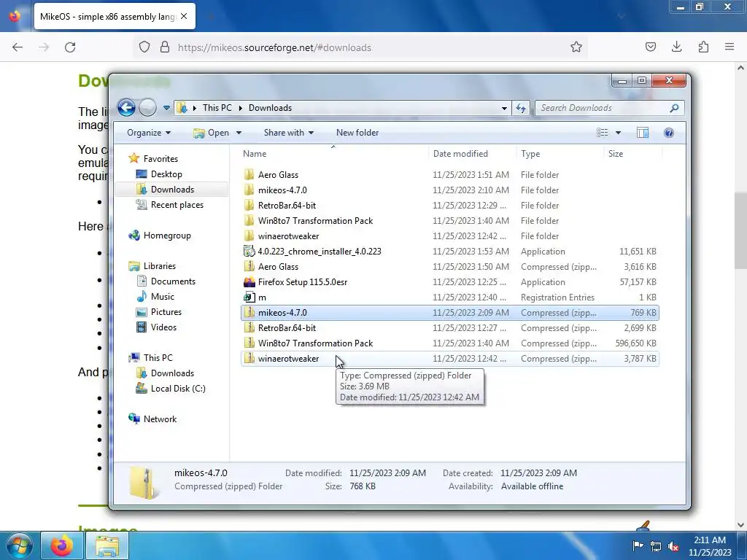Open Documents library
Screen dimensions: 747x560
tap(173, 281)
